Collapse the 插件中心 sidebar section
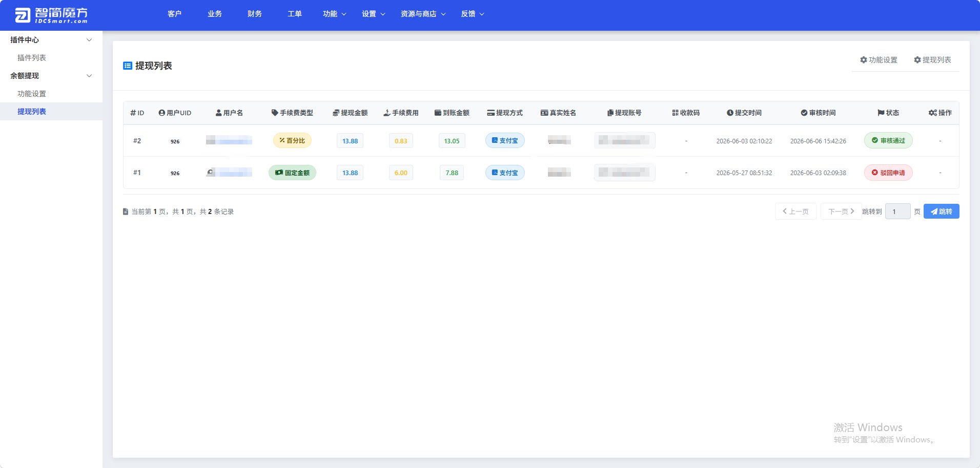This screenshot has width=980, height=468. [x=51, y=40]
